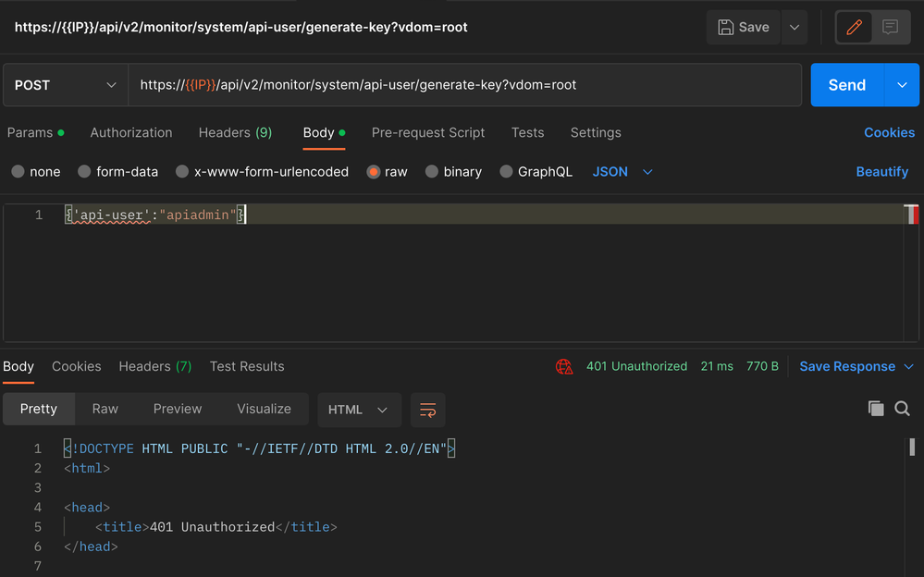Select the none body type

[x=18, y=172]
